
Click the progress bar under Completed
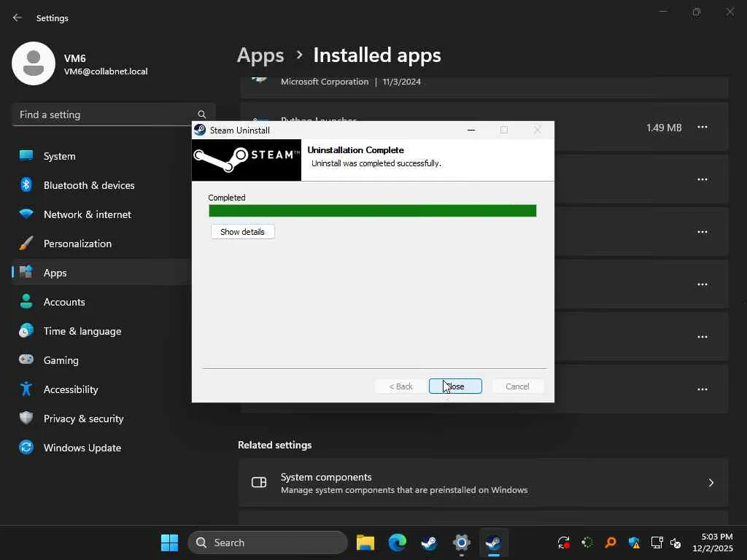click(373, 211)
